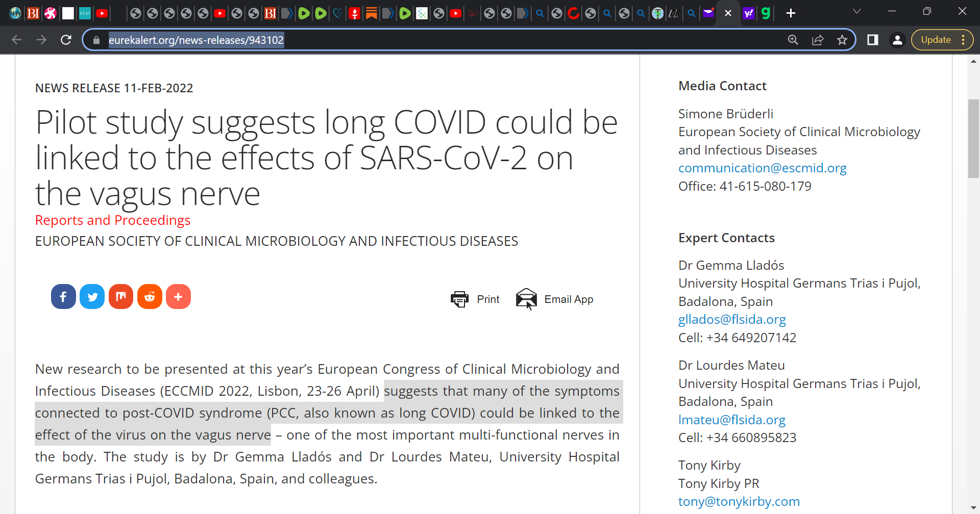
Task: Bookmark this page with the star
Action: pos(842,40)
